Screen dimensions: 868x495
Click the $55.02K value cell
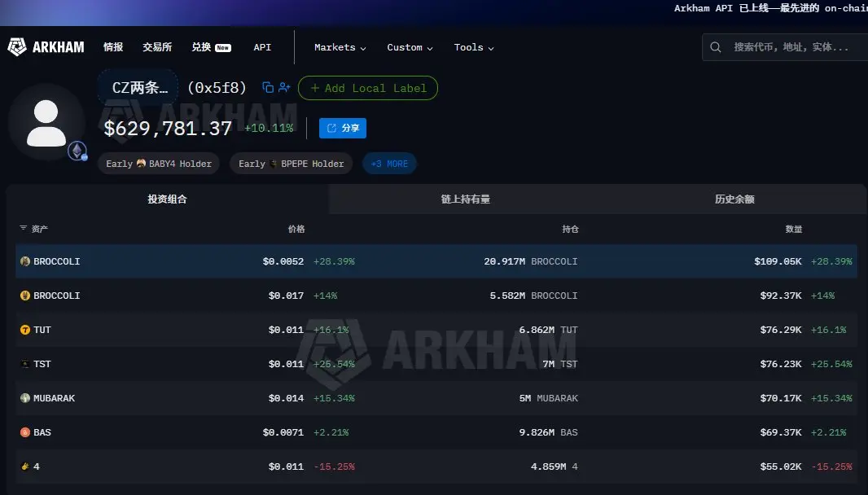(781, 467)
